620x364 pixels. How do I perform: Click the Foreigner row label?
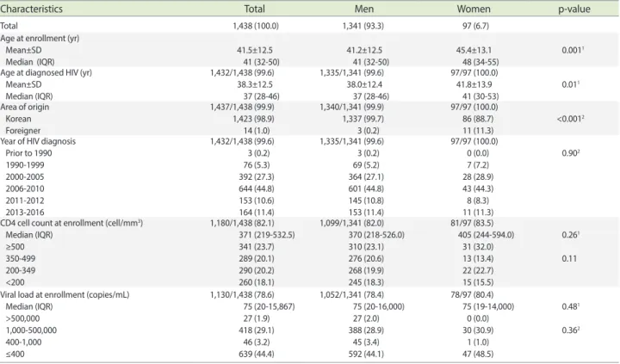(23, 131)
